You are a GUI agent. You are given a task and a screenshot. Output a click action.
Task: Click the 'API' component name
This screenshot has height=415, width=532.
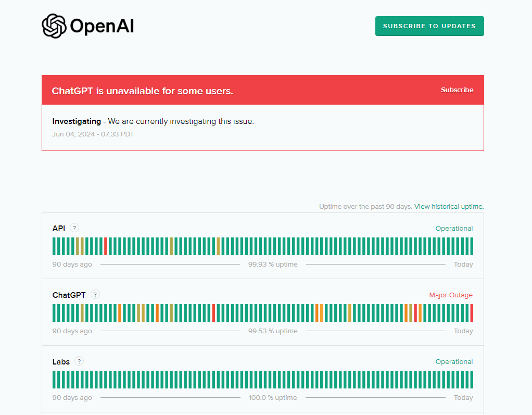[x=59, y=229]
